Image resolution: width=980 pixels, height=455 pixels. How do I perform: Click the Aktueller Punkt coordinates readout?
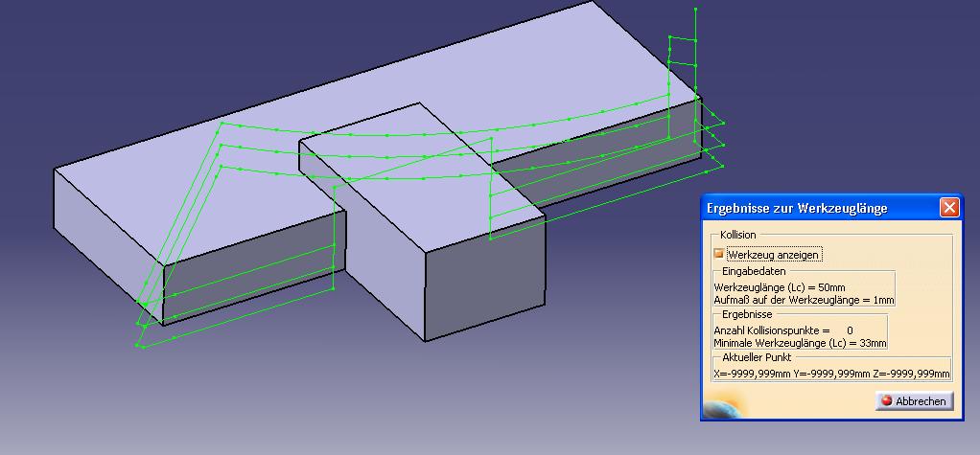832,375
